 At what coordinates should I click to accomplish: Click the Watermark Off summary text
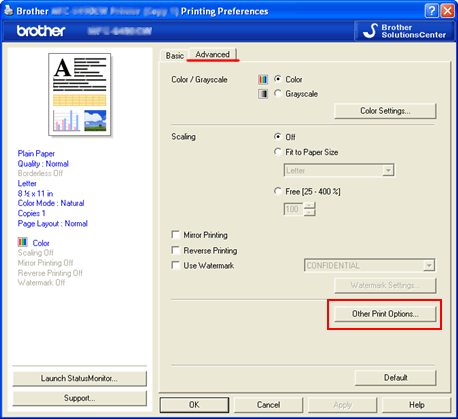click(41, 283)
